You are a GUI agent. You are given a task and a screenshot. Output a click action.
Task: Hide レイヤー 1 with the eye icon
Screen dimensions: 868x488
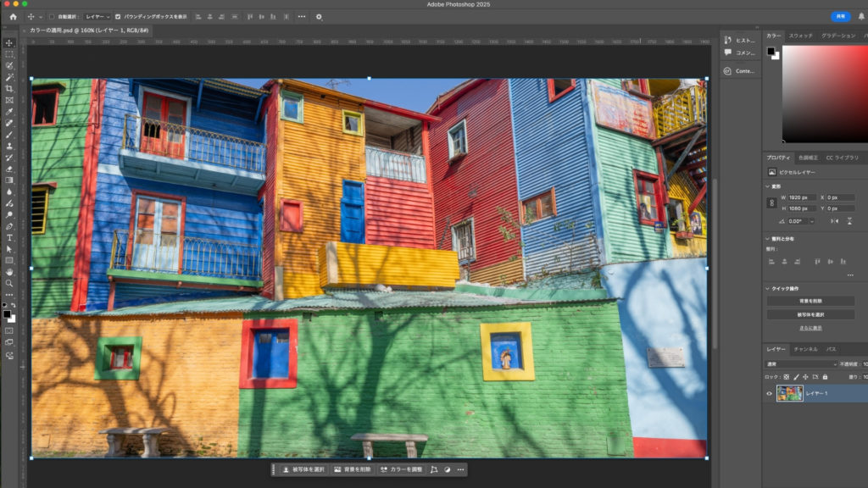(x=770, y=393)
